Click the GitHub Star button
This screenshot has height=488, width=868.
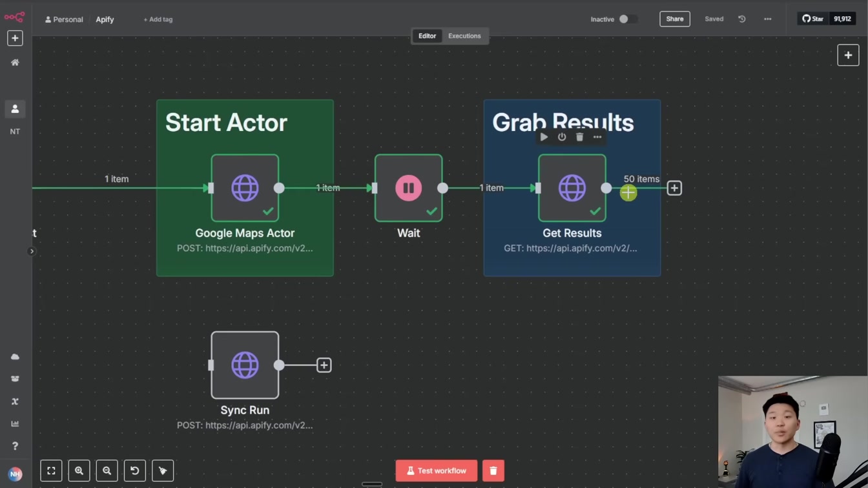[x=813, y=19]
